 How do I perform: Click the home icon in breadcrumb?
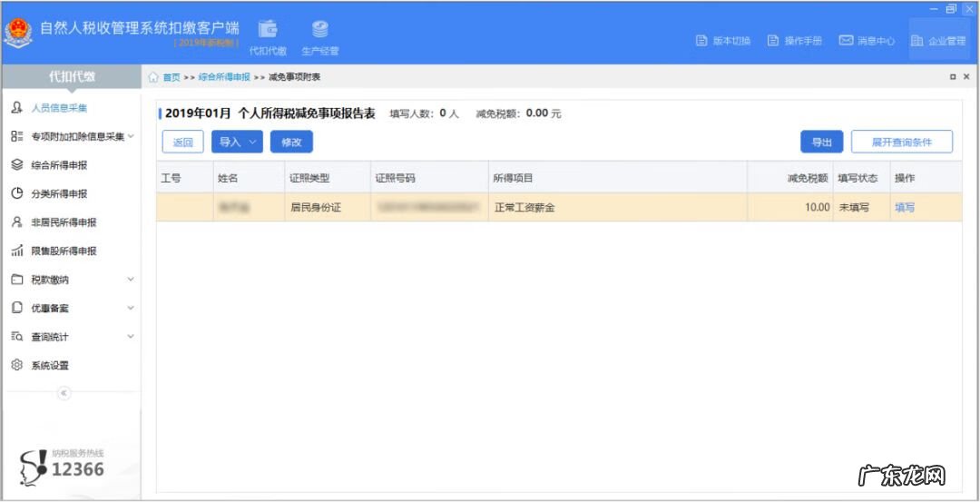click(153, 77)
